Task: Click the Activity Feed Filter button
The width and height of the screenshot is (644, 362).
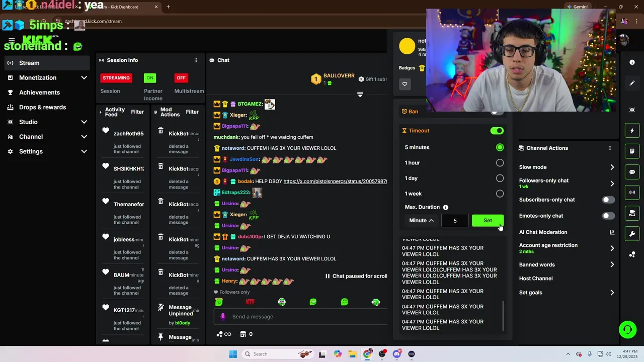Action: click(x=137, y=112)
